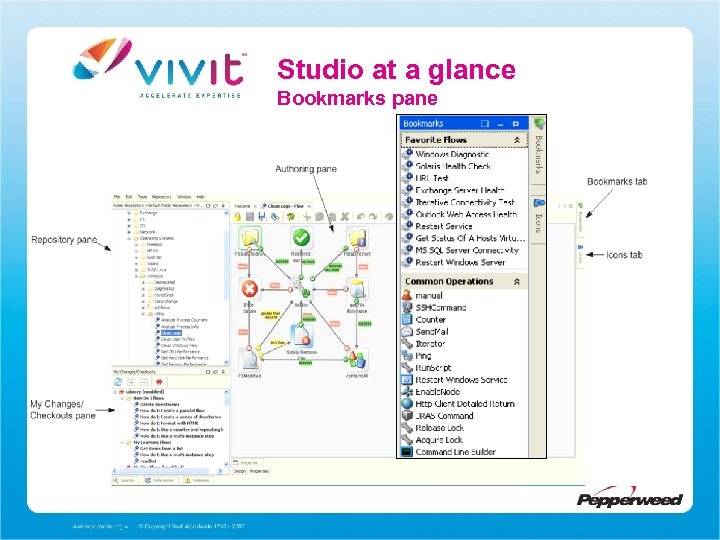The image size is (720, 540).
Task: Collapse the Common Operations section
Action: [517, 281]
